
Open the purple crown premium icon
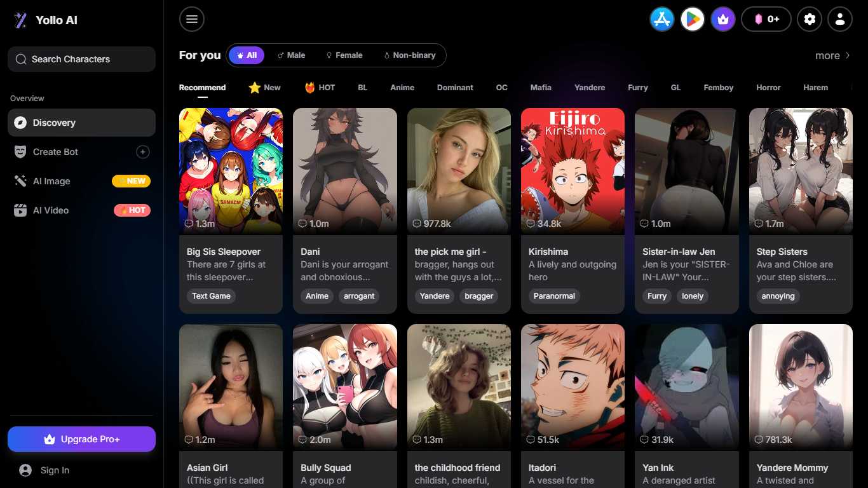[722, 19]
